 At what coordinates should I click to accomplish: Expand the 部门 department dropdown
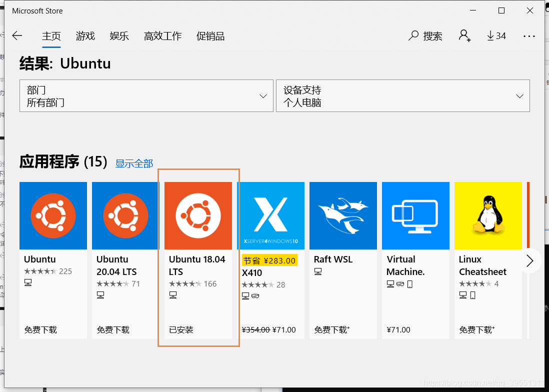pyautogui.click(x=146, y=96)
